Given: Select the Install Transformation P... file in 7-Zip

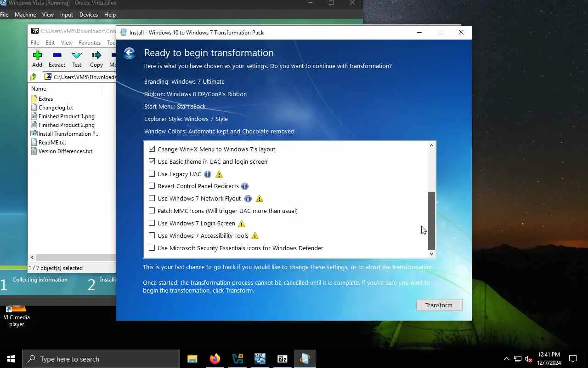Looking at the screenshot, I should (x=69, y=134).
